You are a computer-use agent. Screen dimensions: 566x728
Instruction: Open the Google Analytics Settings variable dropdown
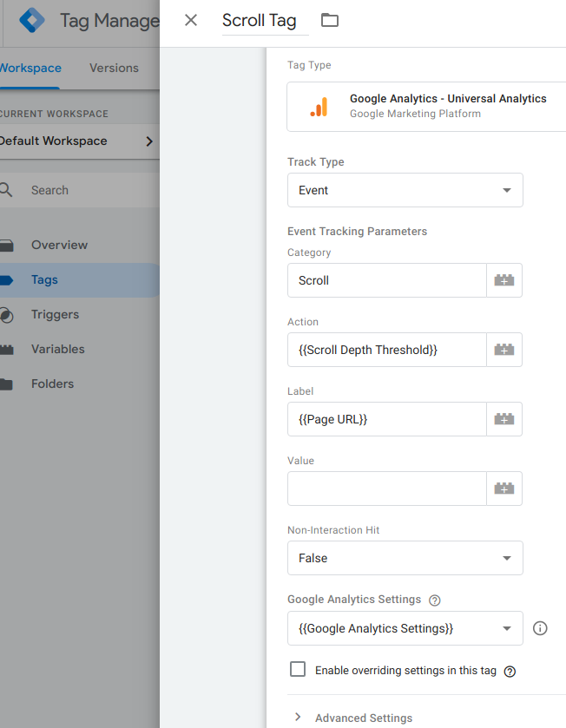405,628
